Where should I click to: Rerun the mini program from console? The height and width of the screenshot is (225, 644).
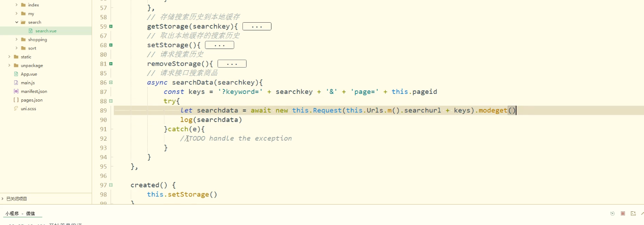[612, 213]
